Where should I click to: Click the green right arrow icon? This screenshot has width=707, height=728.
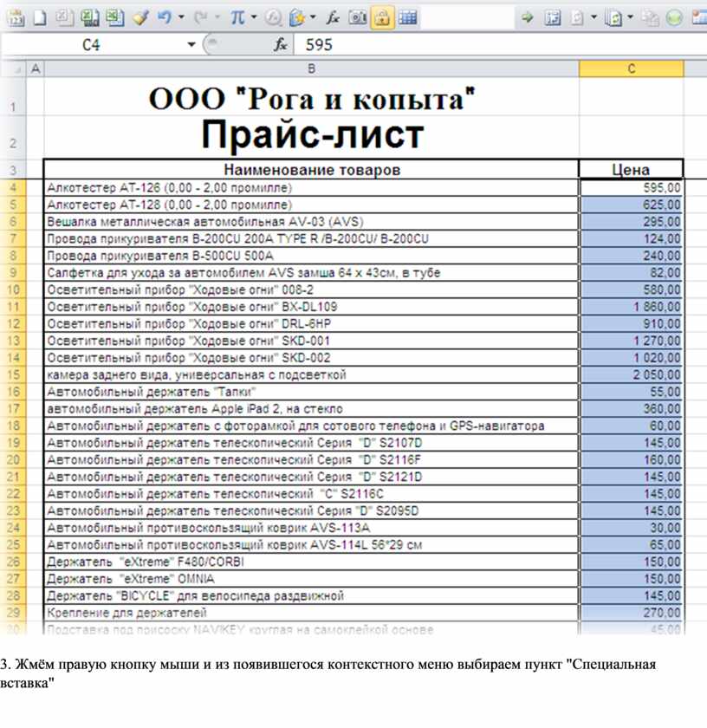point(527,17)
